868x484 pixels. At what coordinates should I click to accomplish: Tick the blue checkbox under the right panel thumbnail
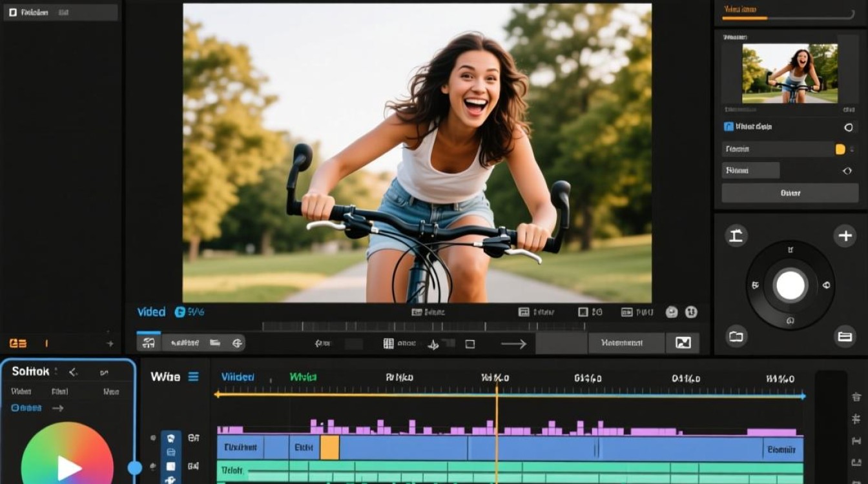tap(728, 127)
